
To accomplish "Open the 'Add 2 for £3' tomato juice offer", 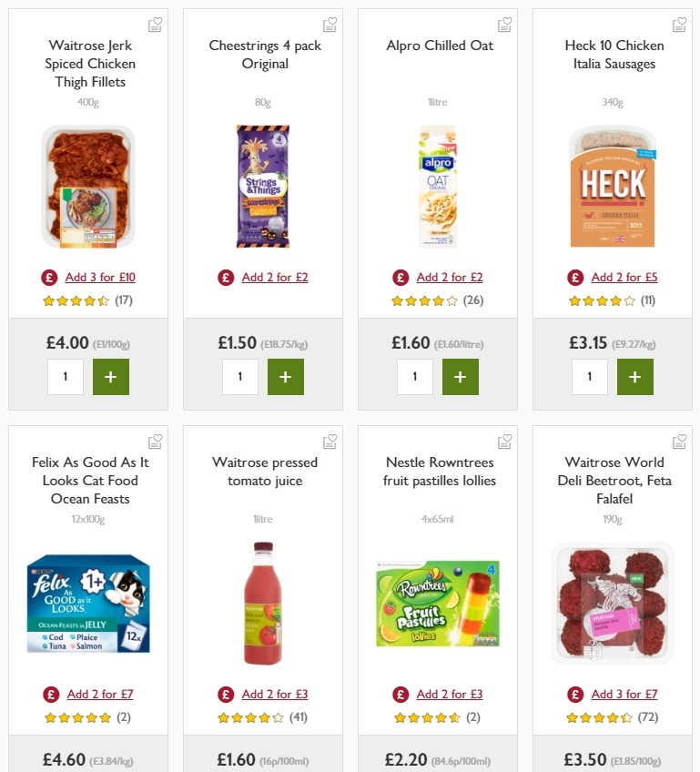I will (274, 693).
